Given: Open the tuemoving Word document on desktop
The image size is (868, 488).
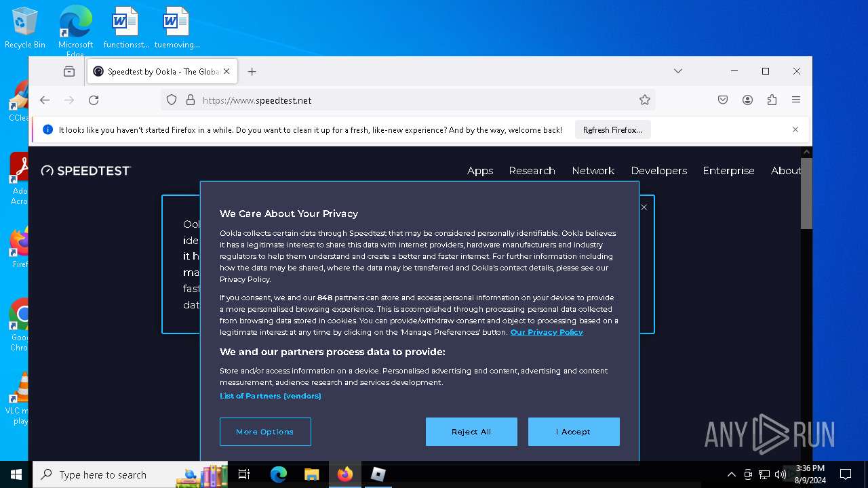Looking at the screenshot, I should [177, 28].
